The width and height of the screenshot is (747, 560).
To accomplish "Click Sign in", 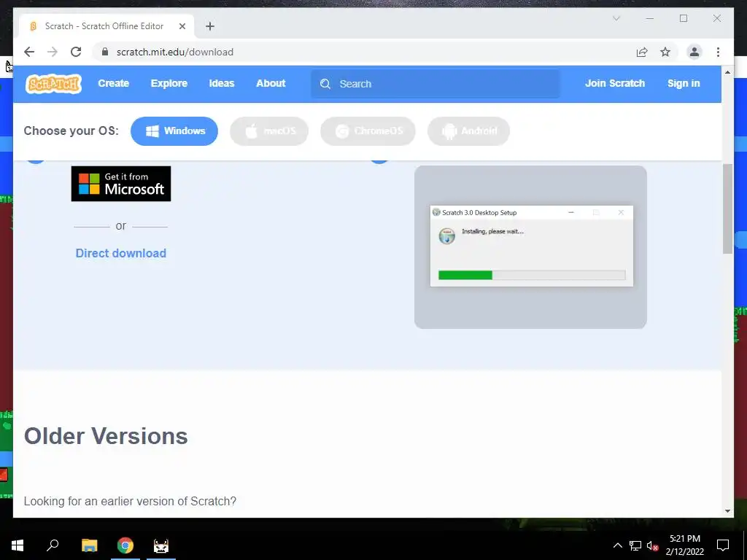I will coord(683,83).
